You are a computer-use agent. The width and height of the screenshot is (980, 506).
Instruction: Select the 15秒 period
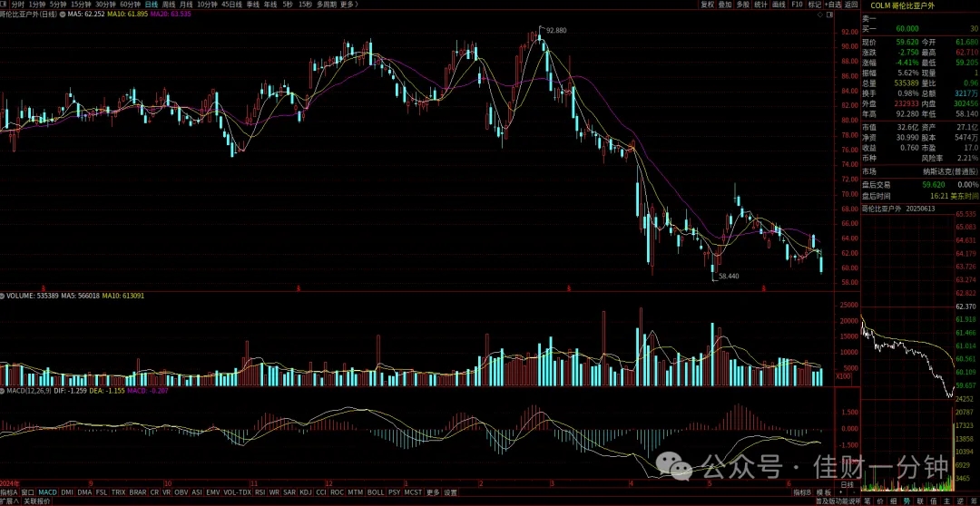pos(305,4)
